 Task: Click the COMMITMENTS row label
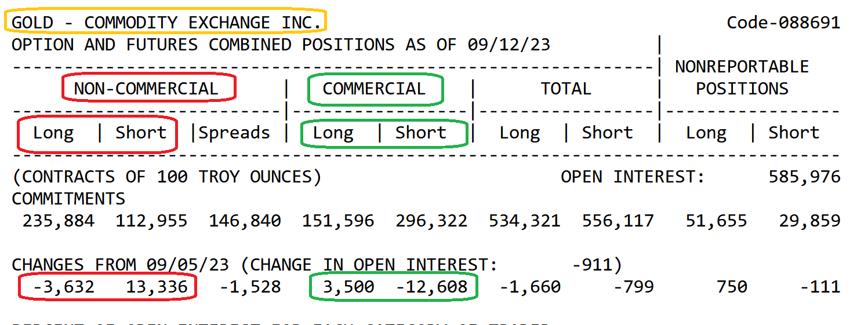pos(68,199)
